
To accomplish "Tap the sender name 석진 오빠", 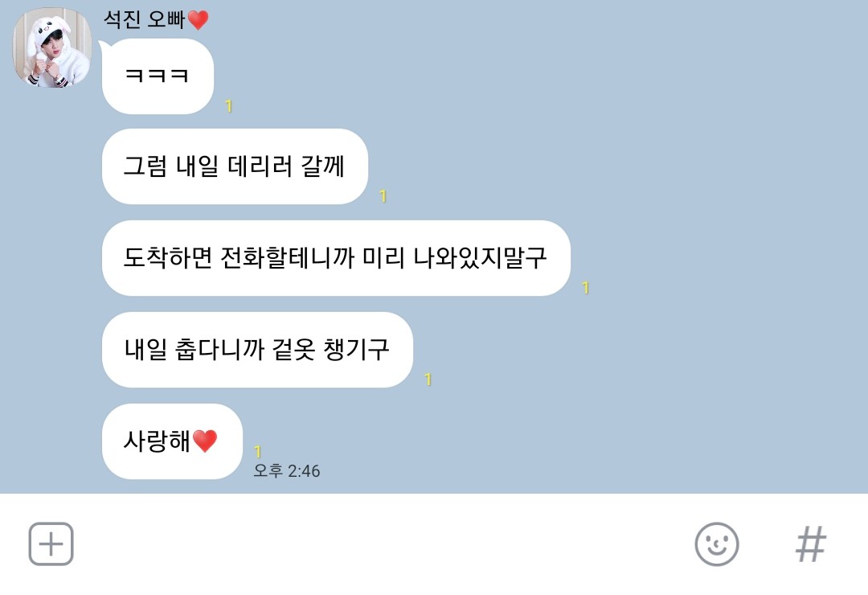I will pos(144,19).
